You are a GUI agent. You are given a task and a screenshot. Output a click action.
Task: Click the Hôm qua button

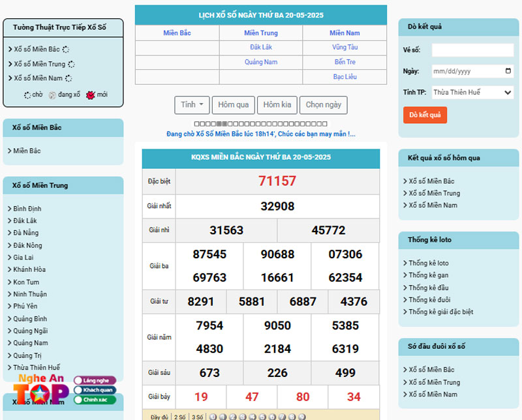pyautogui.click(x=233, y=105)
